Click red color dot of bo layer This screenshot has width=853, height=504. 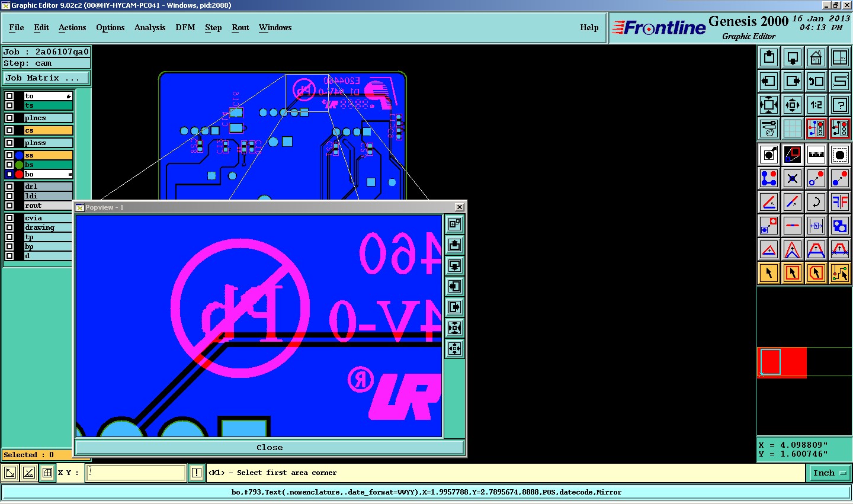click(x=19, y=174)
